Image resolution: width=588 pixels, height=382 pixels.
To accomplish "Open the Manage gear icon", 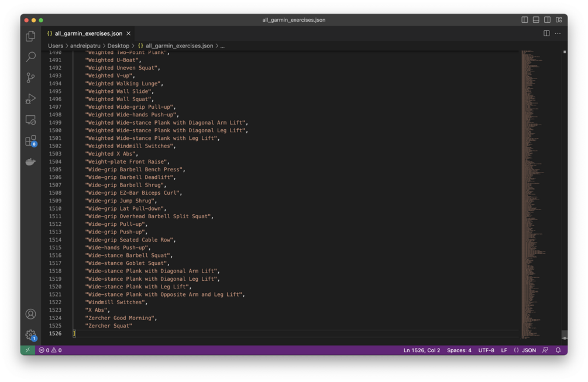I will click(x=30, y=335).
